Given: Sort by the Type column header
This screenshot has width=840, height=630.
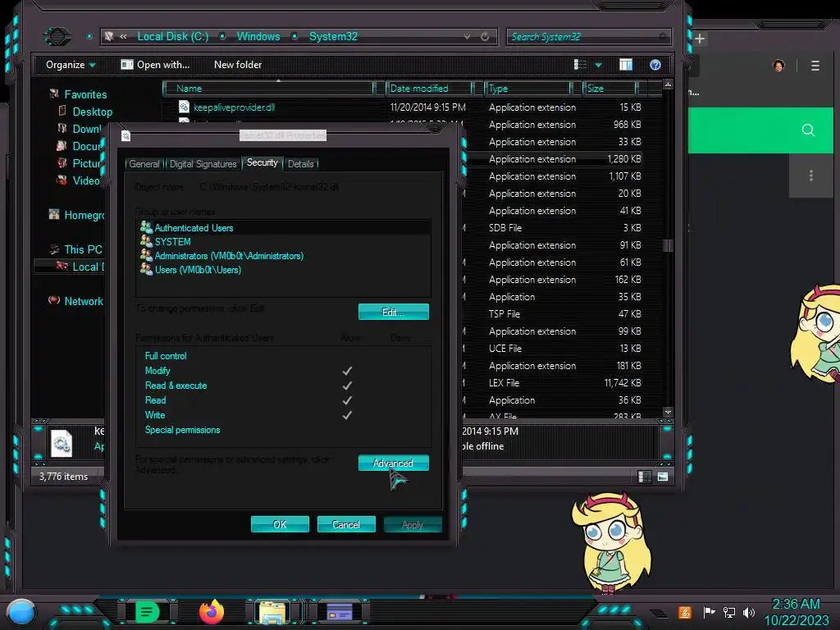Looking at the screenshot, I should 527,89.
